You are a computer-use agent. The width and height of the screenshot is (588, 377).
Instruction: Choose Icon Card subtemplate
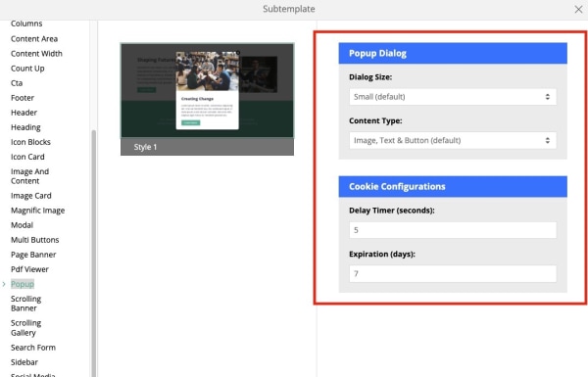[27, 157]
